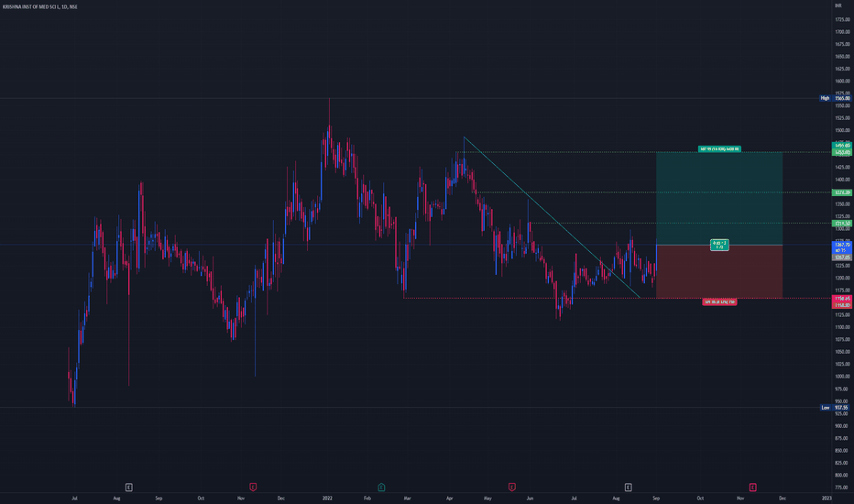Open the green earnings marker near February 2022

tap(381, 488)
